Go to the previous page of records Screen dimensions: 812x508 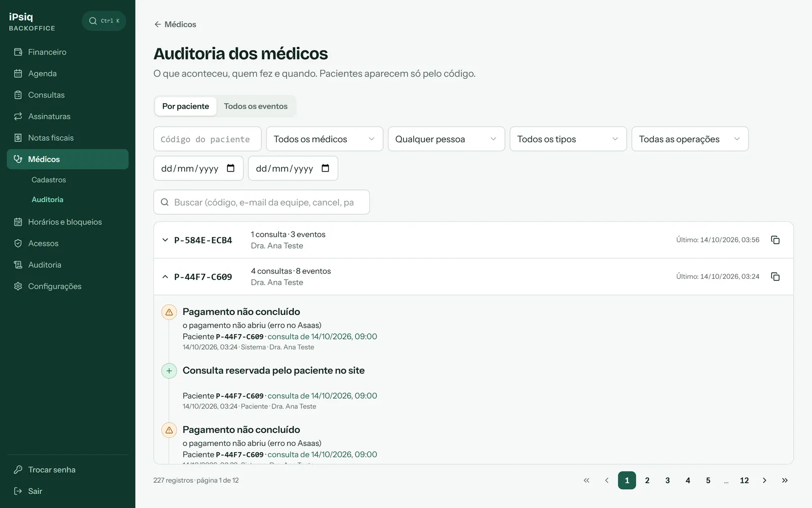pyautogui.click(x=606, y=480)
